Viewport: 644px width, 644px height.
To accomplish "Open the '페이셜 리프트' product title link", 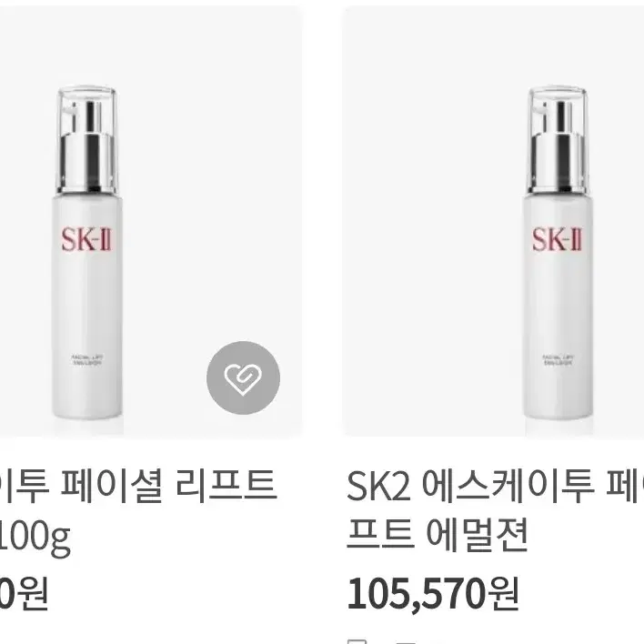I will (138, 488).
